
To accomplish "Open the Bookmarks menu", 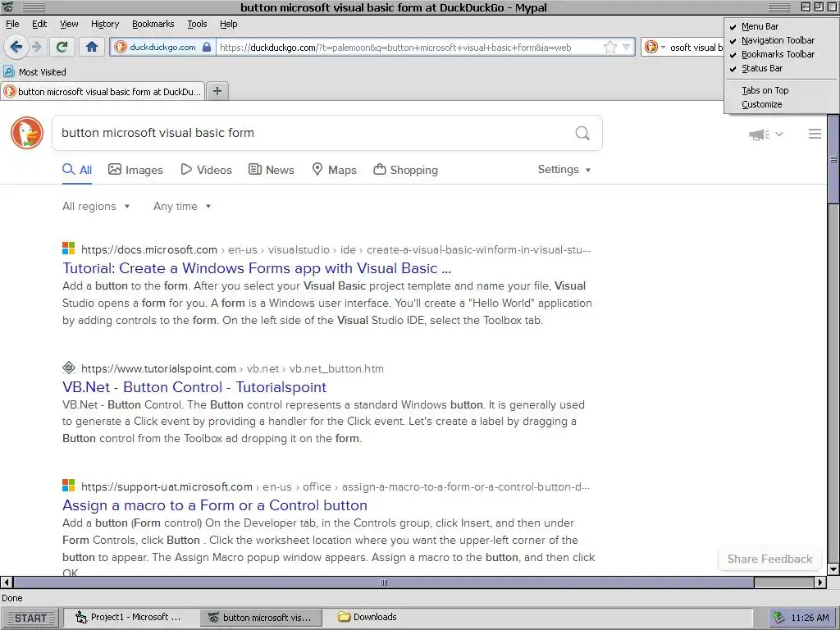I will [x=153, y=24].
